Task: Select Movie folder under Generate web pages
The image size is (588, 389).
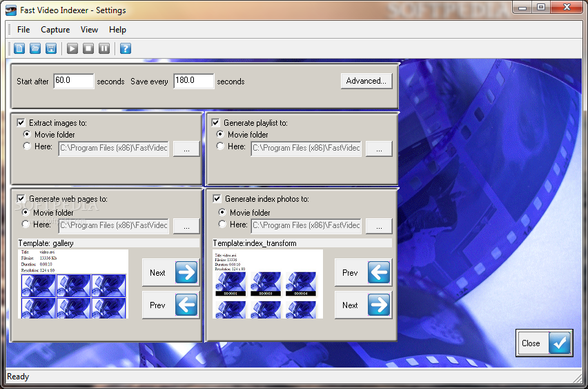Action: coord(26,213)
